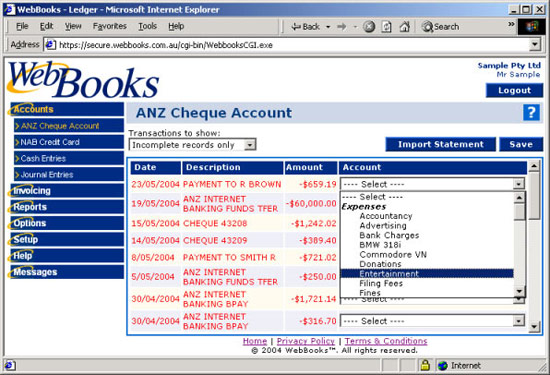Click the -$60,000.00 amount cell
The width and height of the screenshot is (550, 375).
point(311,203)
